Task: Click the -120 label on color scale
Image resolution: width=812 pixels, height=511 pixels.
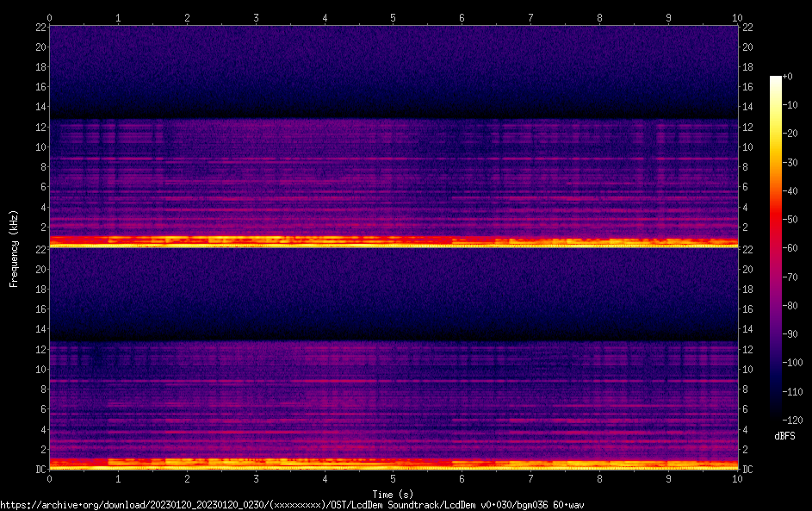Action: click(794, 420)
